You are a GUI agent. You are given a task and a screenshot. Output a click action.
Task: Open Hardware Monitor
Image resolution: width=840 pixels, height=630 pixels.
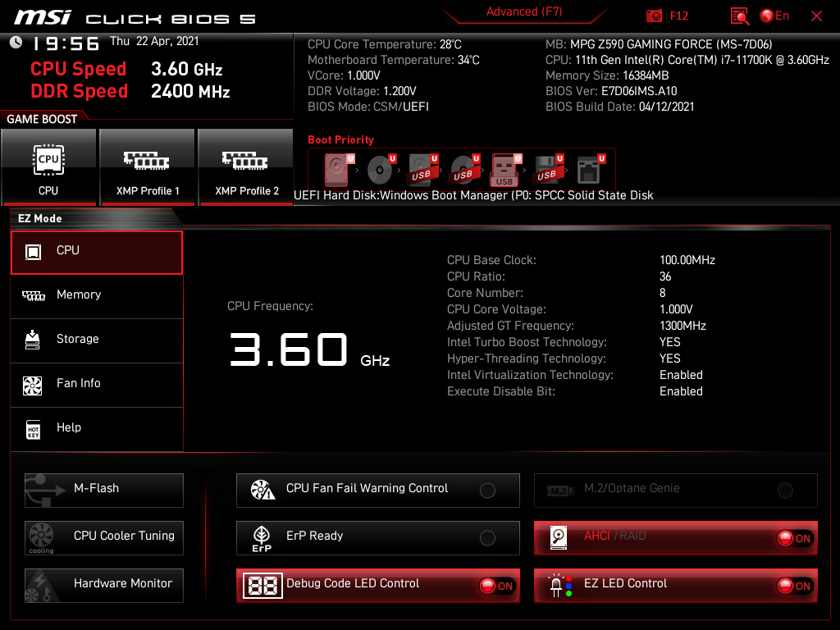[104, 586]
